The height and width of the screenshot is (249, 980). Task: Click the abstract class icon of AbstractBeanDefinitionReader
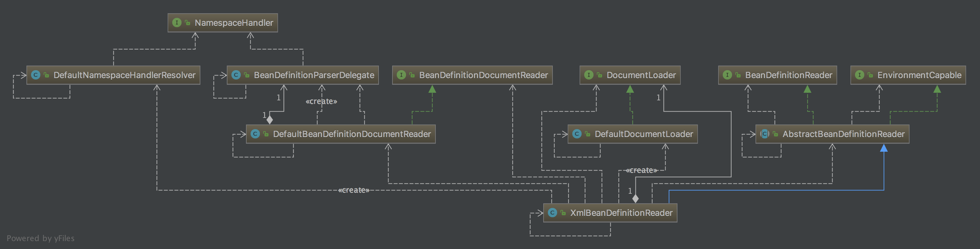point(765,134)
